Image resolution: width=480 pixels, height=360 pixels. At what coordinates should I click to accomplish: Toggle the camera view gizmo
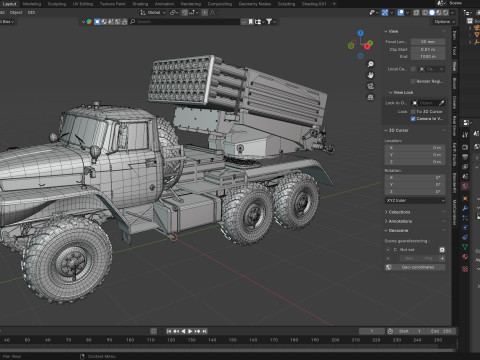pyautogui.click(x=370, y=86)
